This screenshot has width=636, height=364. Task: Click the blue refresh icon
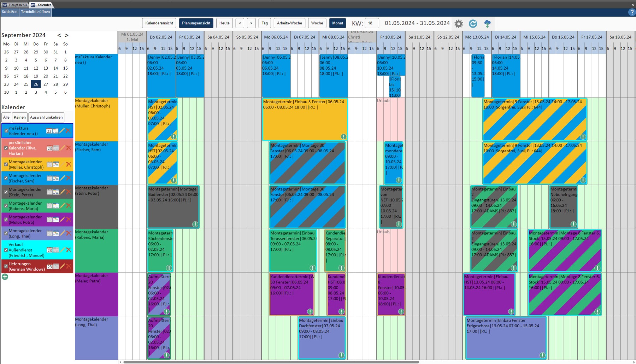473,24
